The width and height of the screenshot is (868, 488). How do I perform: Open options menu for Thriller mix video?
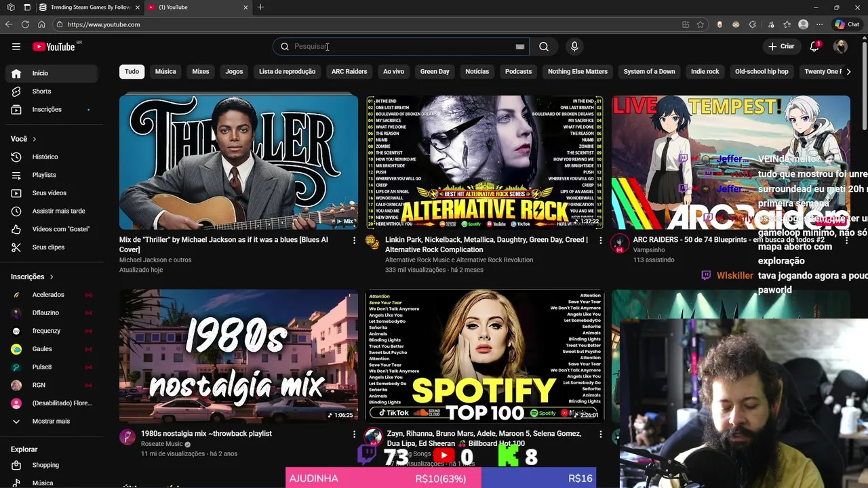click(354, 241)
